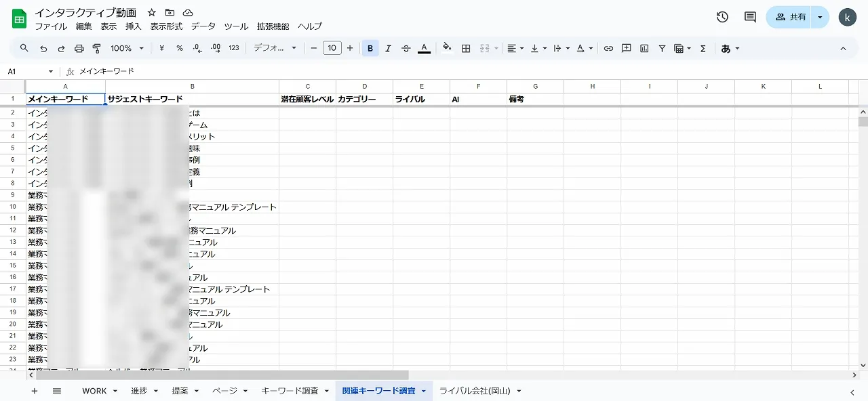Click the borders grid icon
The image size is (868, 401).
[466, 48]
